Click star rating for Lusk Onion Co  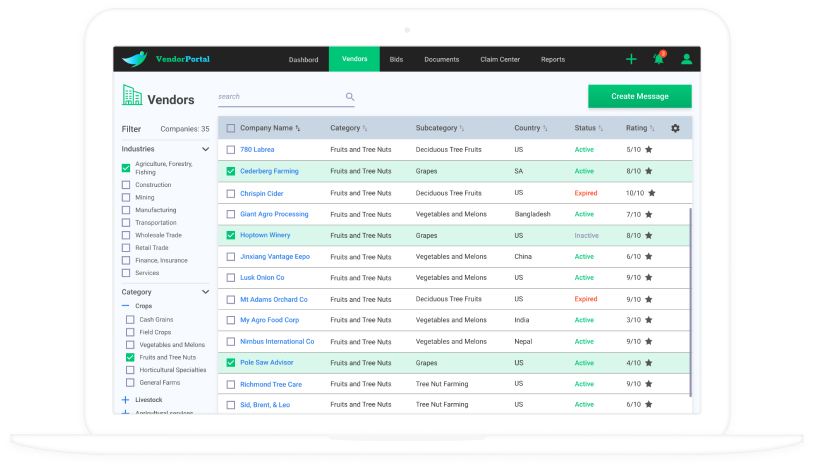click(x=648, y=278)
